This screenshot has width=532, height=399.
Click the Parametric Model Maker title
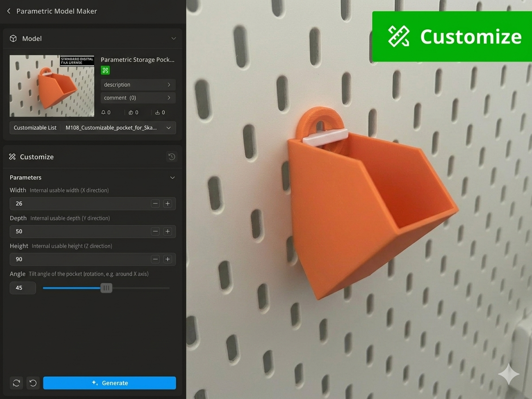click(57, 11)
